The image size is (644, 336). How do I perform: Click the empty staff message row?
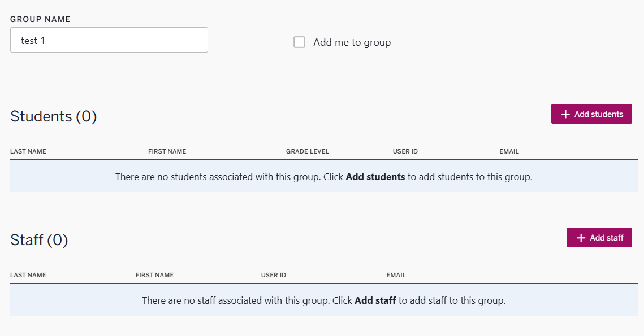click(x=323, y=300)
